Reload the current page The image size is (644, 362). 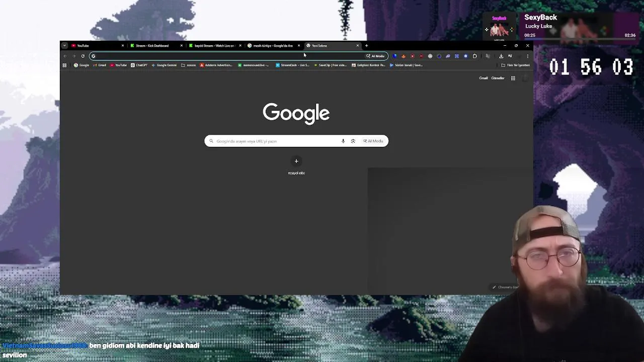(x=83, y=56)
